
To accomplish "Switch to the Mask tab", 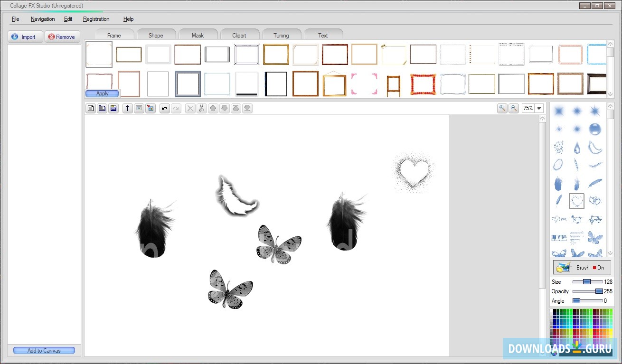I will 198,35.
